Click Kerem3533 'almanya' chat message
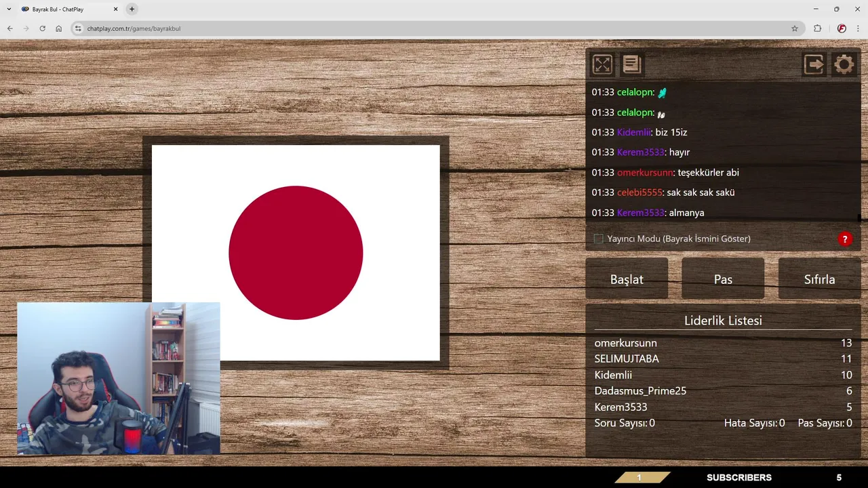Screen dimensions: 868x488 (686, 213)
